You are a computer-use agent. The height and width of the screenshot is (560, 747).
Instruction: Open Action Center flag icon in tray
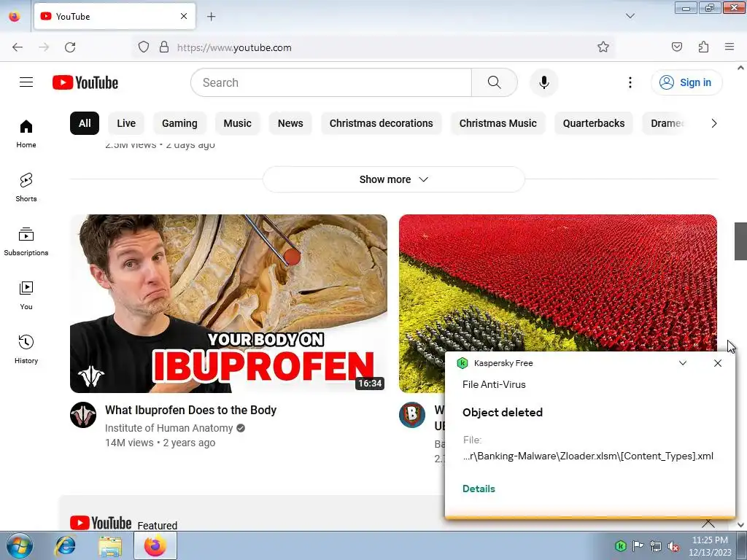click(638, 545)
